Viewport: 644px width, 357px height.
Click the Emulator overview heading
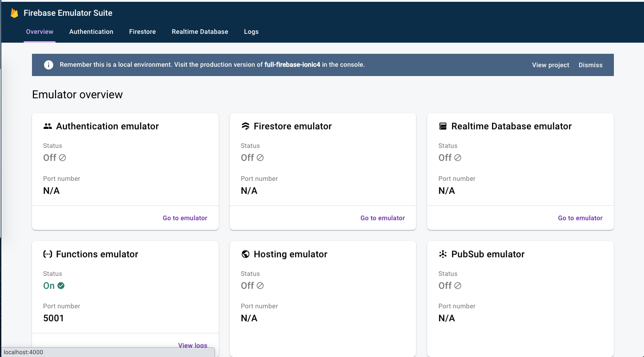coord(77,95)
